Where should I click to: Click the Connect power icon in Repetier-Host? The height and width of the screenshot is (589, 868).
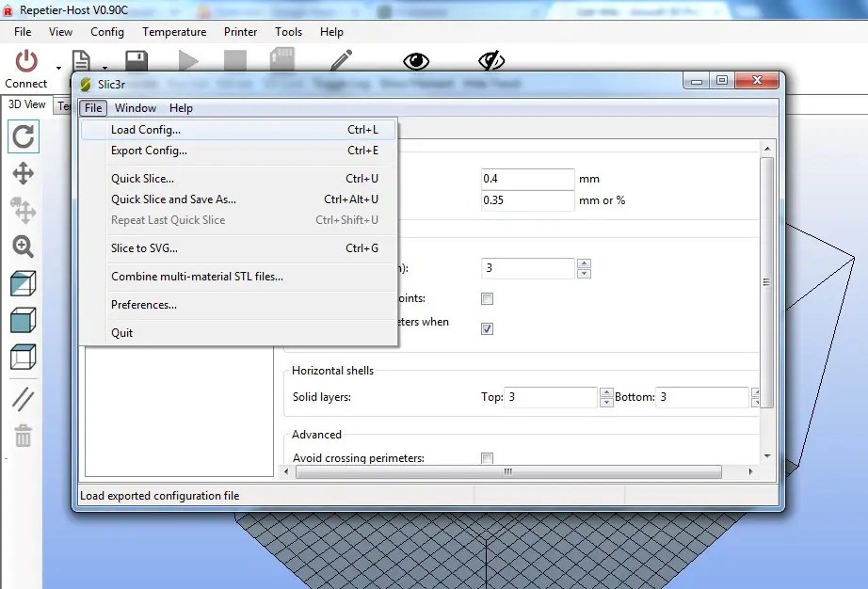tap(26, 61)
